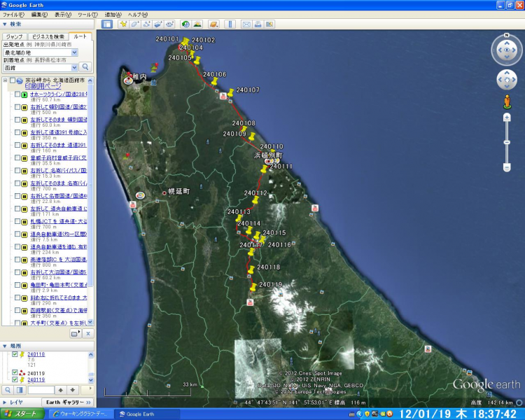Screen dimensions: 525x420
Task: Record a tour using the toolbar icon
Action: click(x=169, y=24)
